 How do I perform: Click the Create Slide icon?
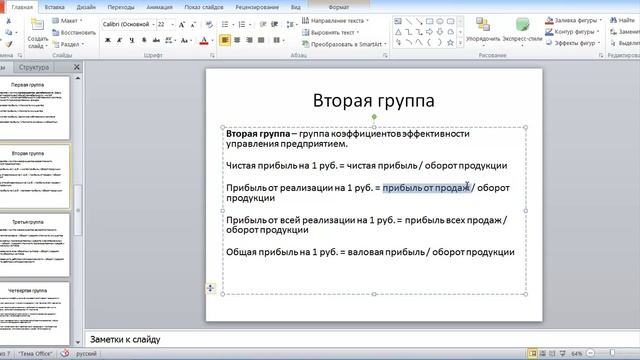tap(38, 25)
